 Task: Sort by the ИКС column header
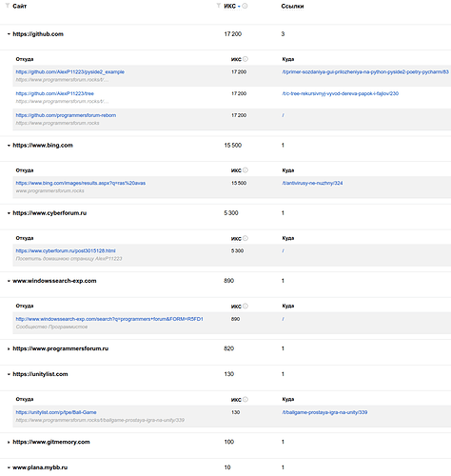tap(230, 6)
